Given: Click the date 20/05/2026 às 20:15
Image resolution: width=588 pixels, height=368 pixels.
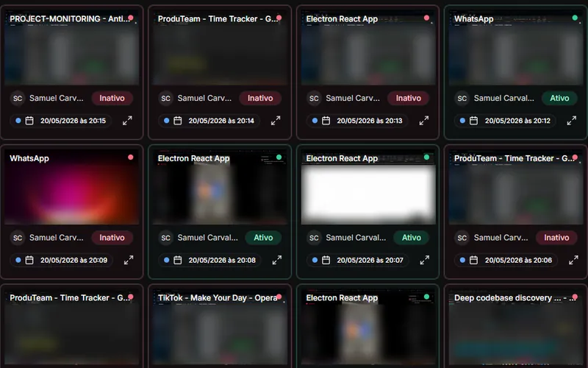Looking at the screenshot, I should pyautogui.click(x=73, y=121).
